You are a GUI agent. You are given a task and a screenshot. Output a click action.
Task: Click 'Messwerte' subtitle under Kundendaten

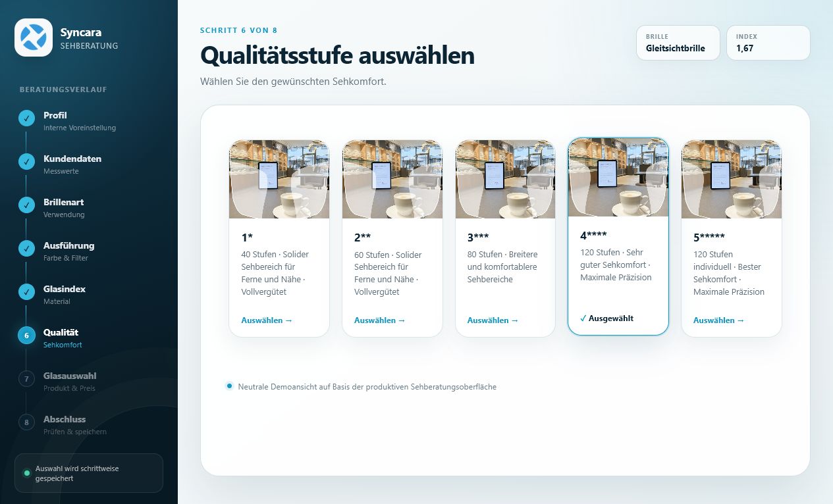61,171
